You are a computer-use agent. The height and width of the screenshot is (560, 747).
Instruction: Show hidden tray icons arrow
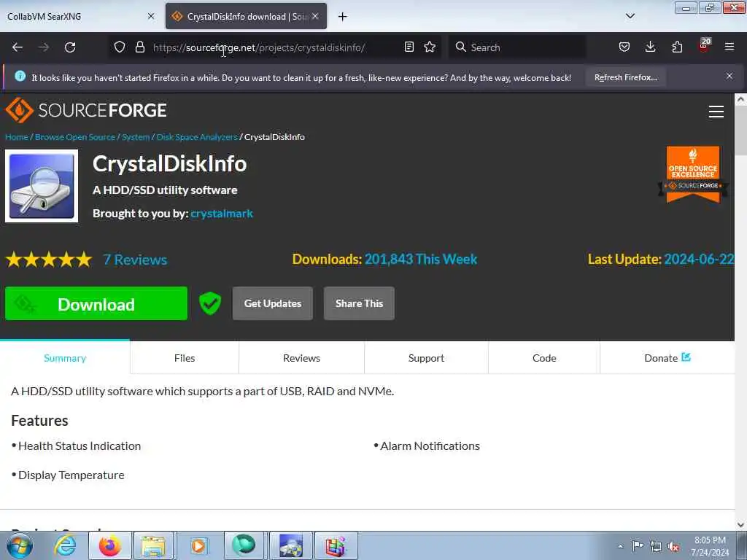coord(620,546)
